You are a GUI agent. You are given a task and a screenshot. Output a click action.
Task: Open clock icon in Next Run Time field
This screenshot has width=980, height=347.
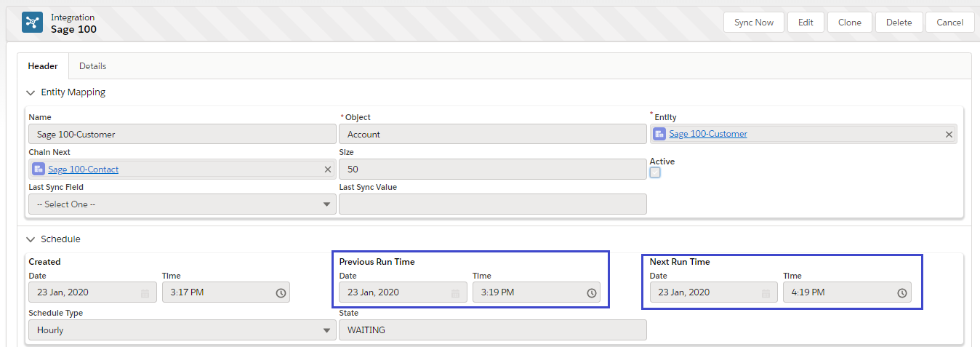coord(901,293)
